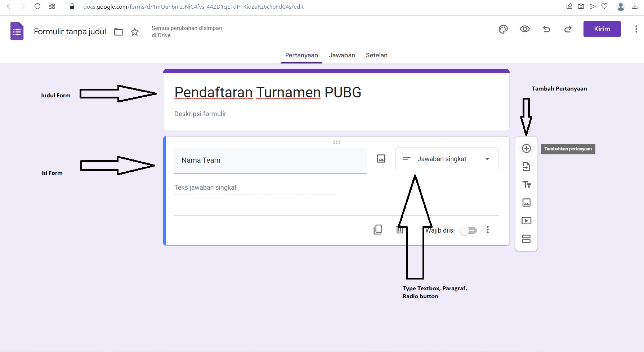Click the Semua perubahan disimpan di Drive text

pyautogui.click(x=187, y=32)
